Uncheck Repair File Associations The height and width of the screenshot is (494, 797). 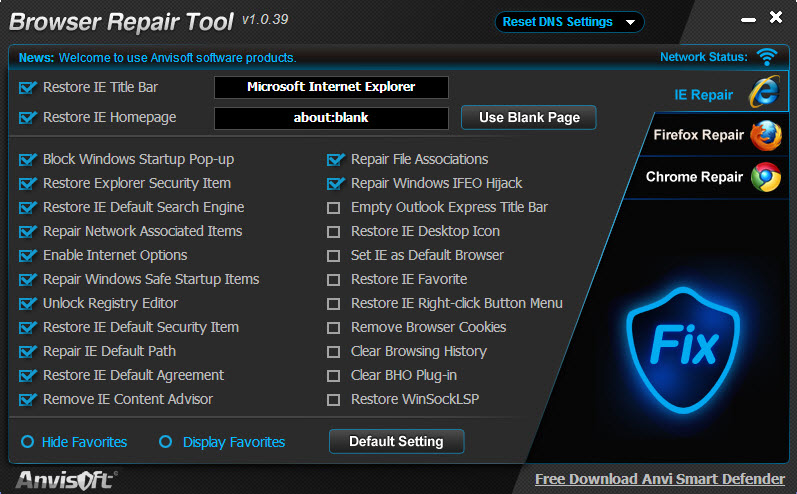[x=335, y=160]
